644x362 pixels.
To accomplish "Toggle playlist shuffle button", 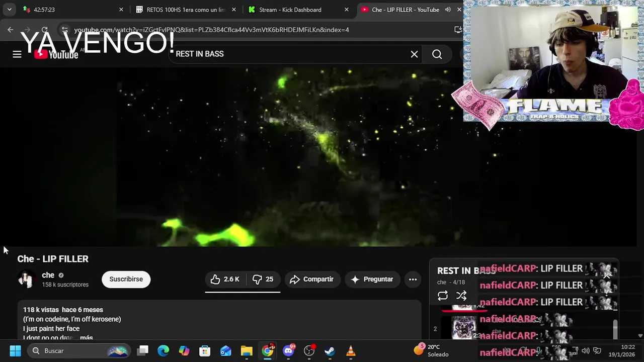I will pyautogui.click(x=461, y=296).
